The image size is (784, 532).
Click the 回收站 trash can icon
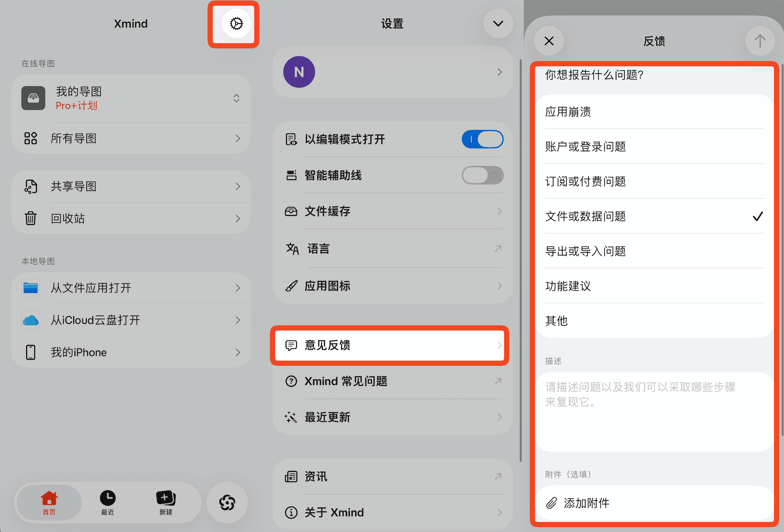31,218
